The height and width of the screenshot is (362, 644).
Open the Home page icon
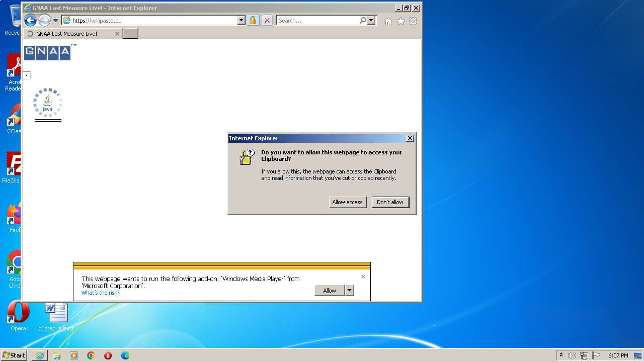pos(388,21)
